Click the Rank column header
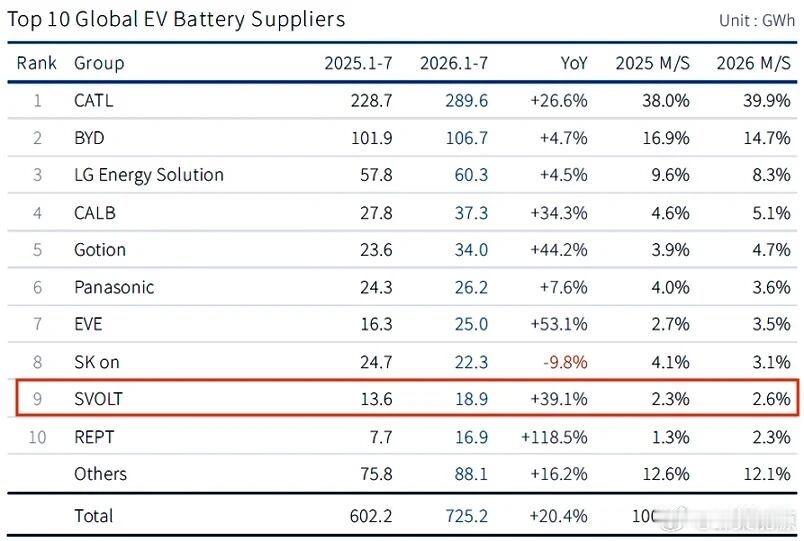 pos(36,63)
